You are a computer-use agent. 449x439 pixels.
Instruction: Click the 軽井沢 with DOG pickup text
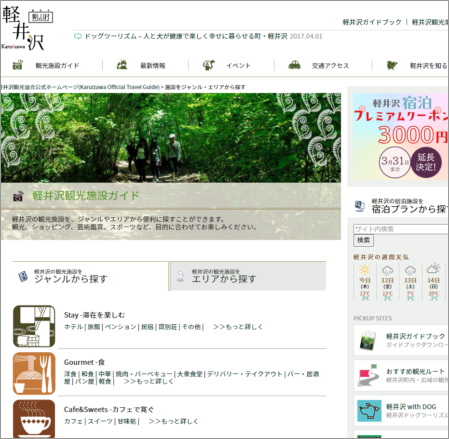pyautogui.click(x=411, y=407)
